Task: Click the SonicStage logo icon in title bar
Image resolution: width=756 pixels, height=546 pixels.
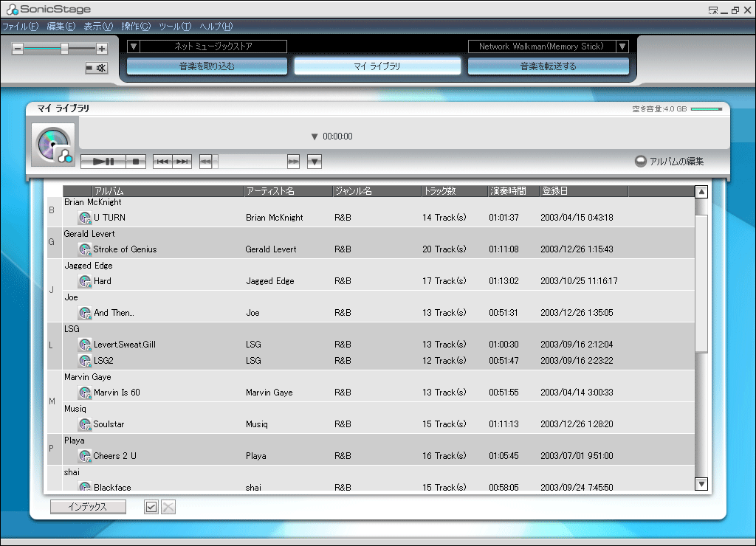Action: point(12,9)
